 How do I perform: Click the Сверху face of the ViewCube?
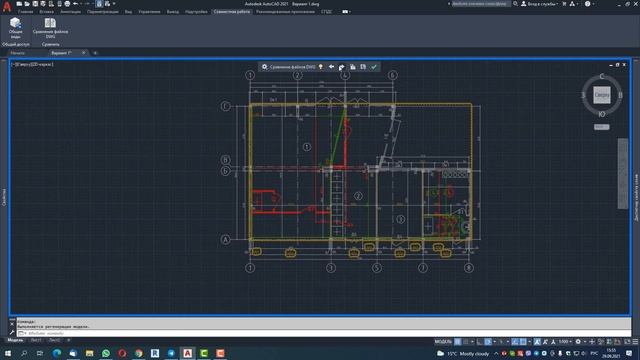tap(602, 95)
